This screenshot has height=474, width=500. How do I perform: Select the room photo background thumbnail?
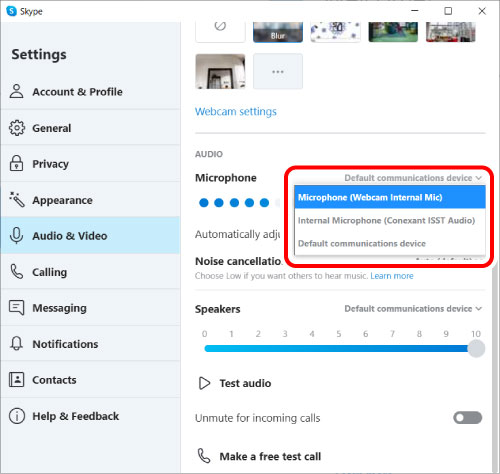point(220,71)
